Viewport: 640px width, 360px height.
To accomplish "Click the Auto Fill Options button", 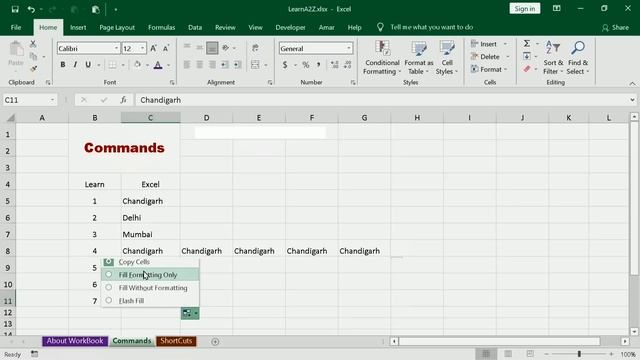I will point(190,313).
